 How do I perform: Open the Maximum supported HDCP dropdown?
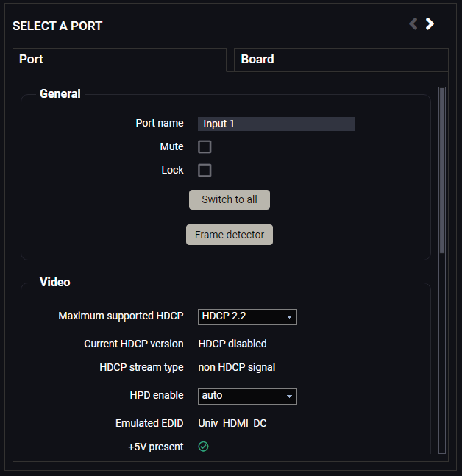click(x=247, y=317)
